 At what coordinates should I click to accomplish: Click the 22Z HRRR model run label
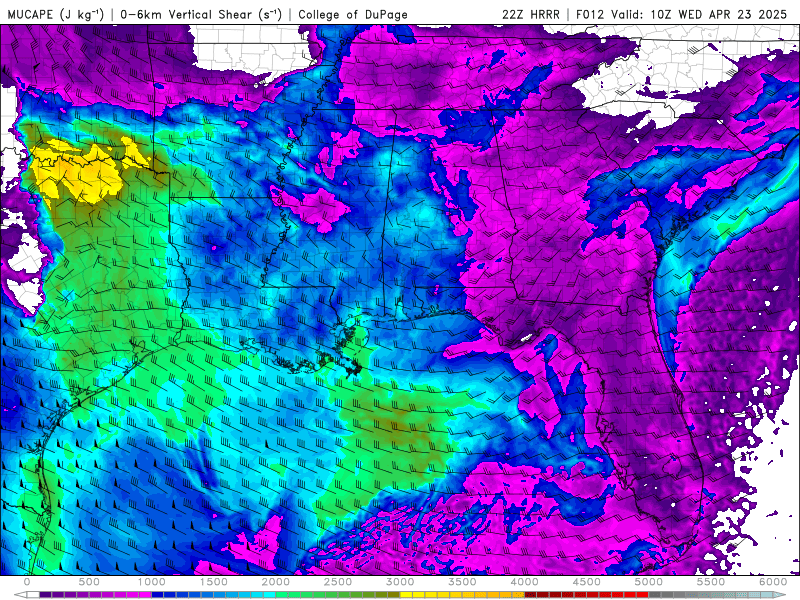tap(531, 14)
